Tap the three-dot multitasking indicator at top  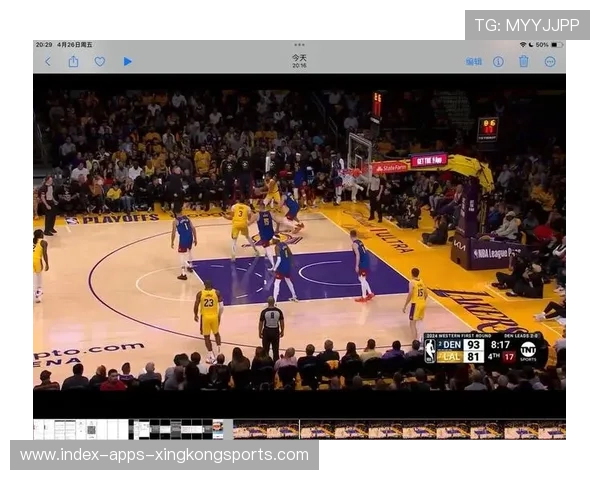pyautogui.click(x=299, y=45)
